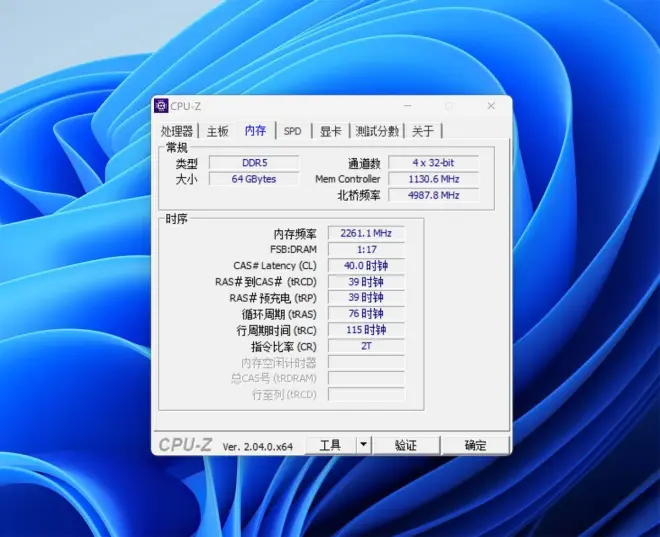
Task: Click the 4987.8 MHz 北桥频率 field
Action: pos(432,195)
